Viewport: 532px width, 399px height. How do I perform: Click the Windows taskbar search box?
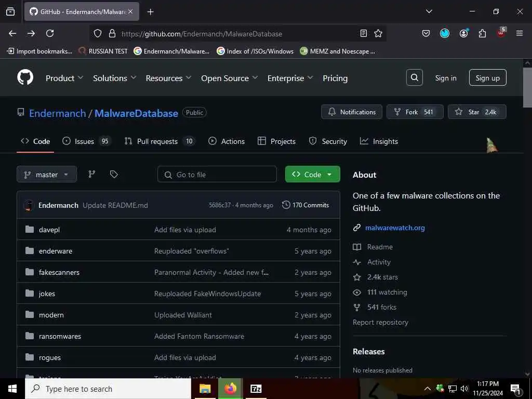click(108, 389)
